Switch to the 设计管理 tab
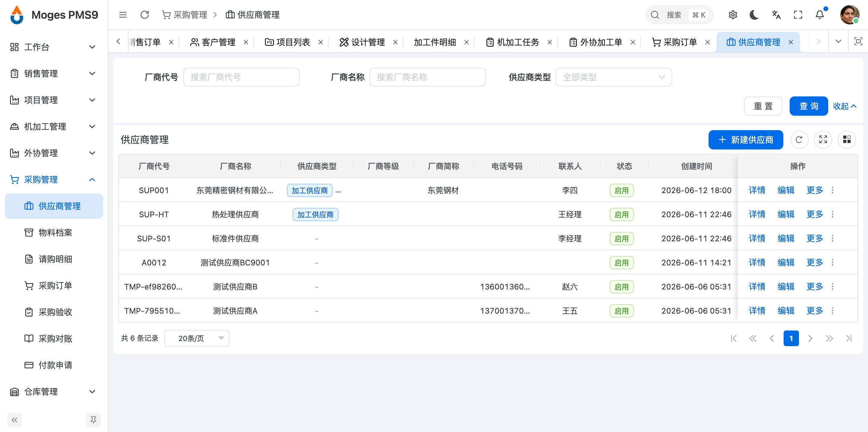868x432 pixels. pos(362,42)
